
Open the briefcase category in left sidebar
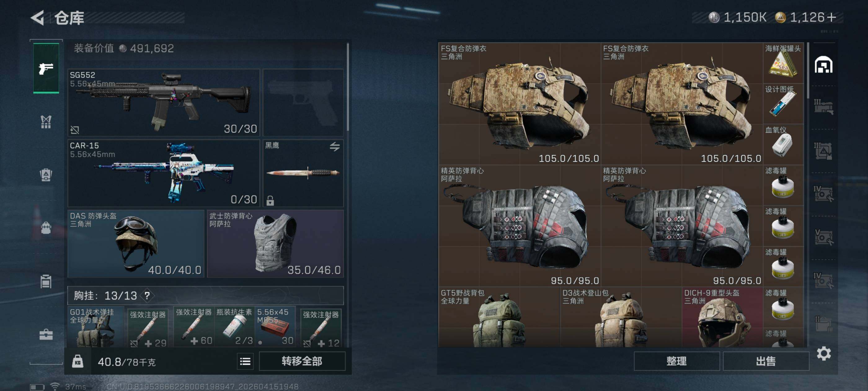(46, 334)
